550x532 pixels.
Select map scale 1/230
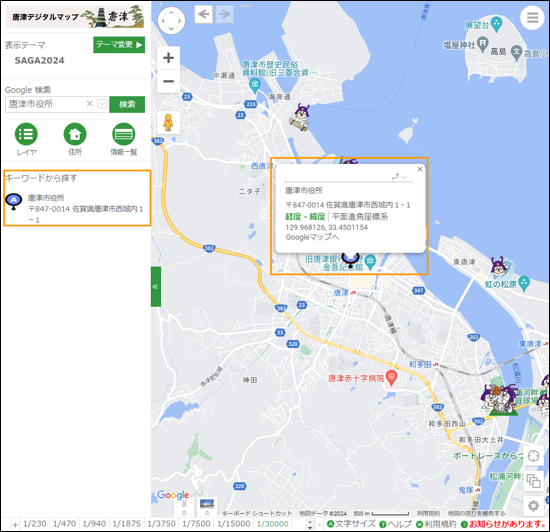click(34, 524)
